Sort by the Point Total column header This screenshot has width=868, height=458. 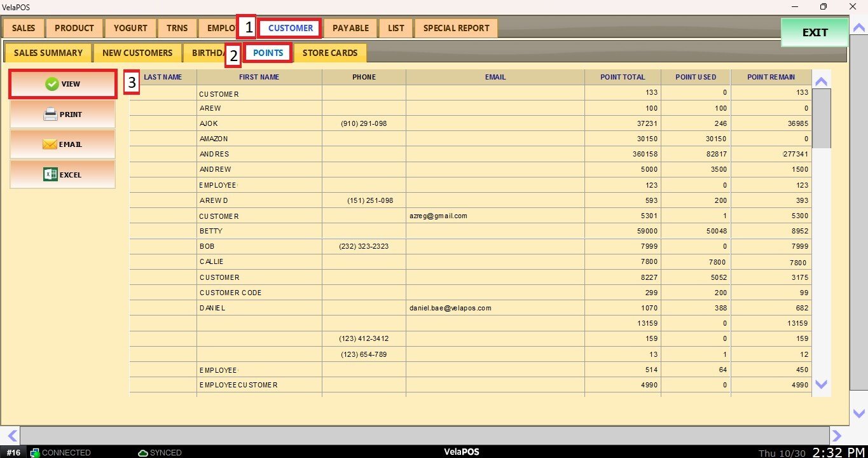click(623, 77)
